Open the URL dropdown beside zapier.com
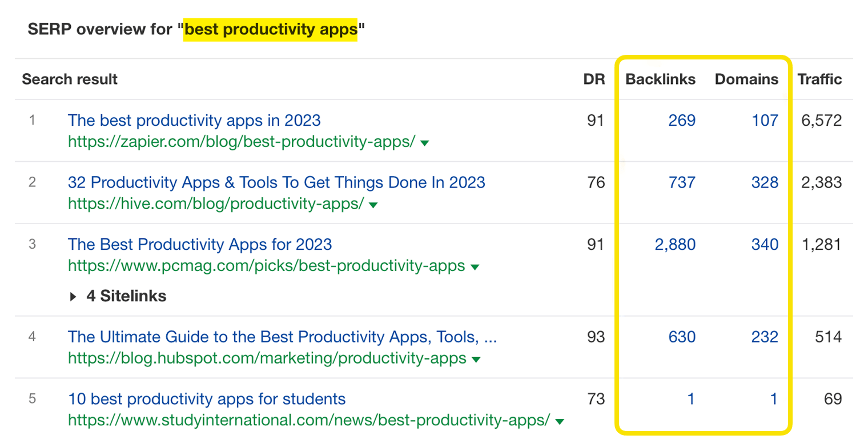This screenshot has height=447, width=868. pyautogui.click(x=424, y=142)
